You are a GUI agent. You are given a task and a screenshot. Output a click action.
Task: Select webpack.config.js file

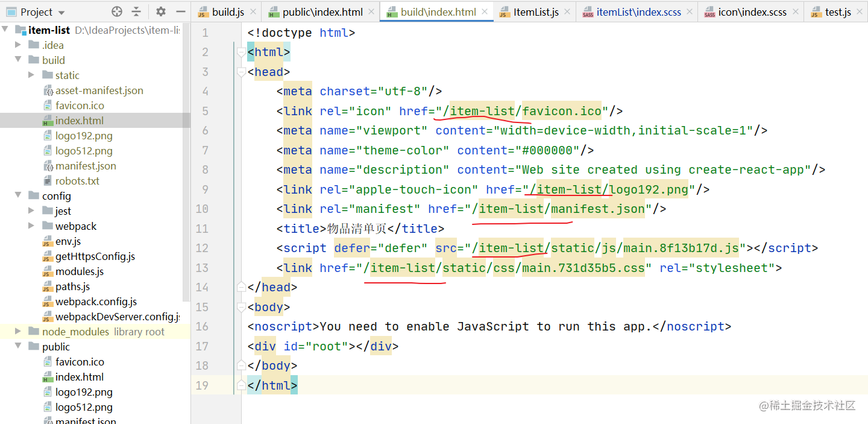pos(96,302)
